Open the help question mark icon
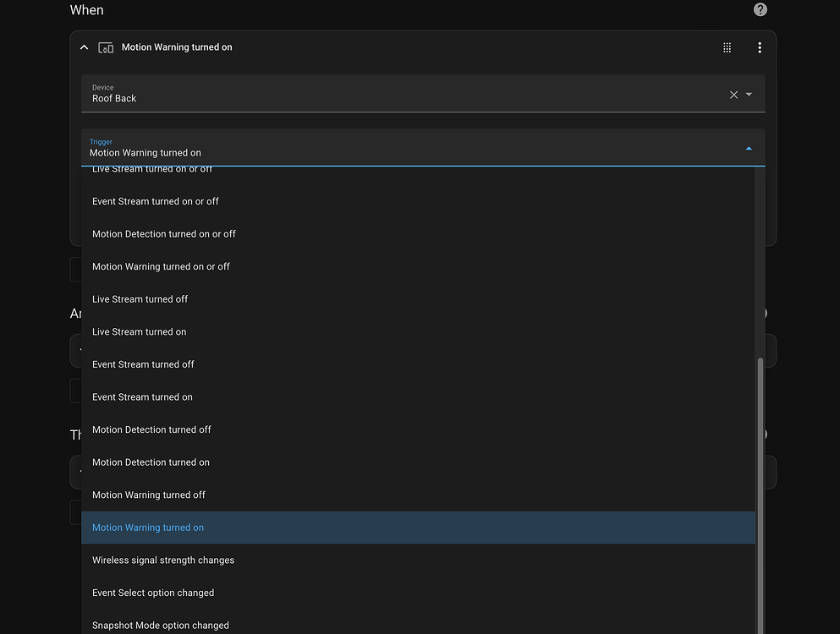The image size is (840, 634). 760,9
